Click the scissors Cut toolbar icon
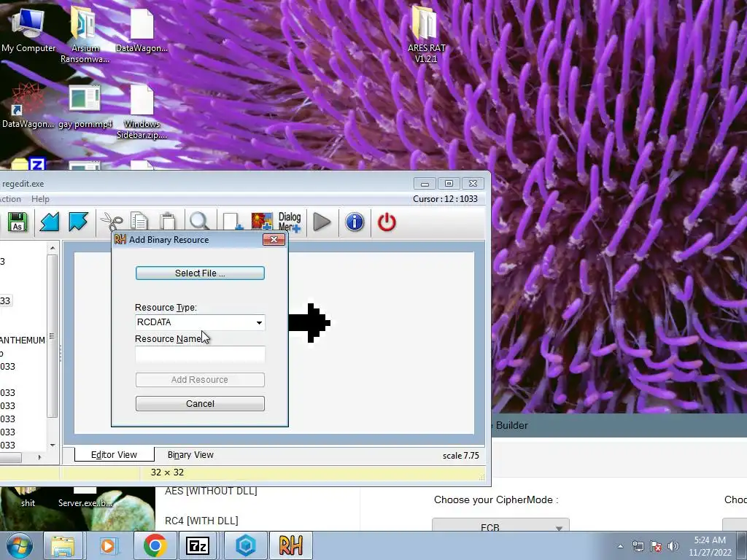The height and width of the screenshot is (560, 747). (x=112, y=222)
